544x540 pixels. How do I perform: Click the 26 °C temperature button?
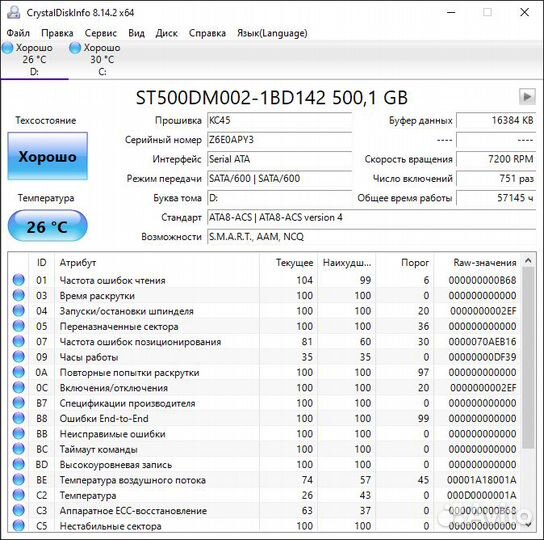click(48, 226)
